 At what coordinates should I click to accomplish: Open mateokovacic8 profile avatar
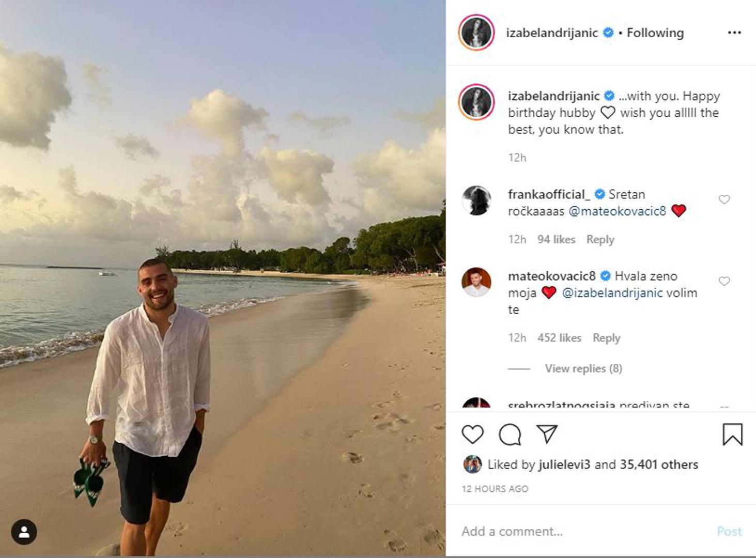(x=476, y=282)
